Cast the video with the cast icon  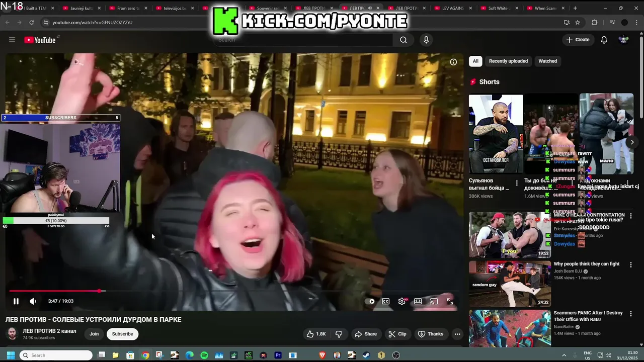[x=434, y=302]
